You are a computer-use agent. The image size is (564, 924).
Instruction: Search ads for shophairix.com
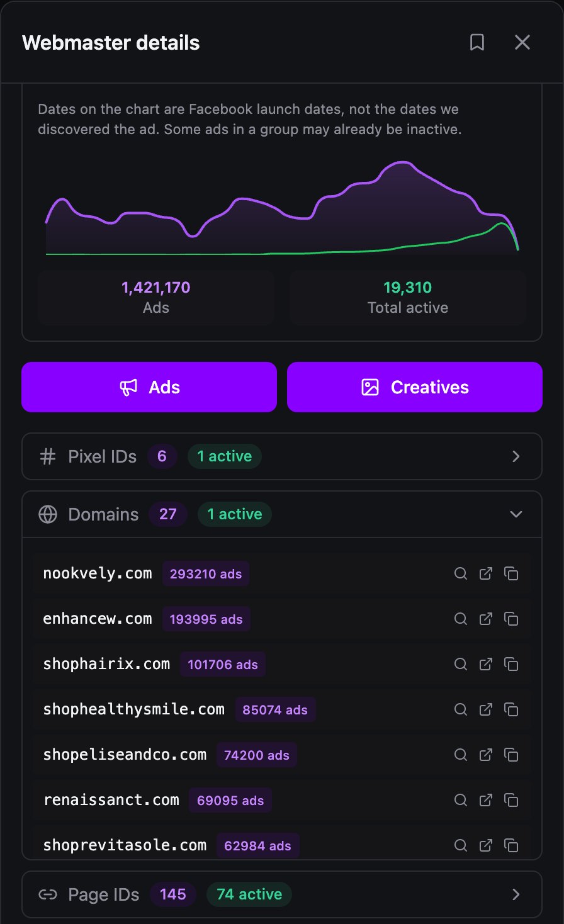point(461,664)
